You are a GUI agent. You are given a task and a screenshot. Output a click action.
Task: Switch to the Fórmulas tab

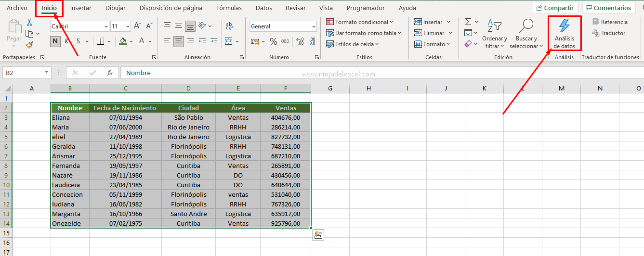coord(229,8)
